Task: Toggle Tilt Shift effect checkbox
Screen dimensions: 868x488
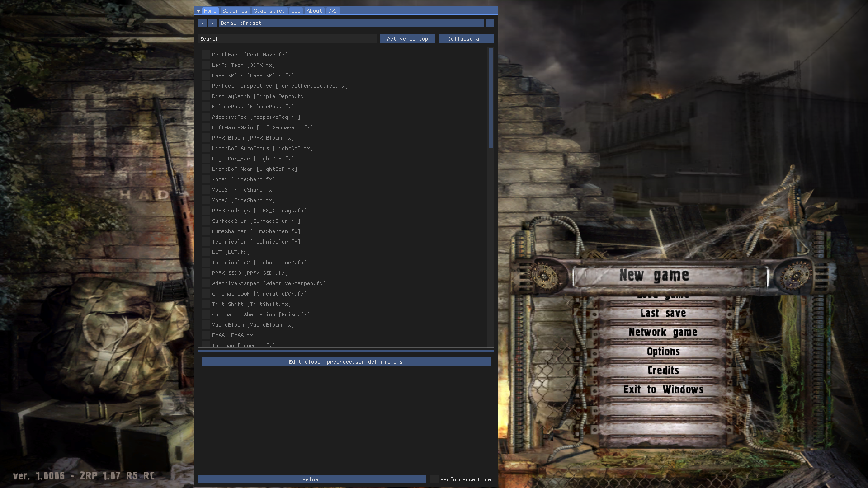Action: [206, 304]
